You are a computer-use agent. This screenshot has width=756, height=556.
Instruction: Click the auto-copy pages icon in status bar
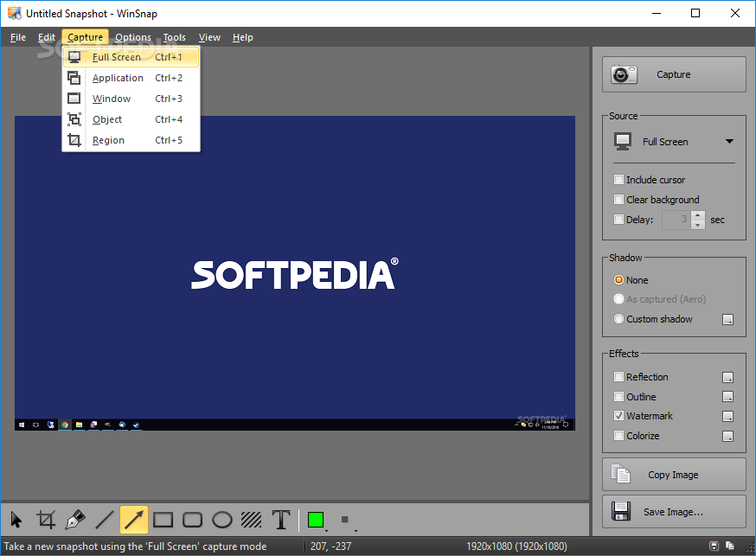730,546
